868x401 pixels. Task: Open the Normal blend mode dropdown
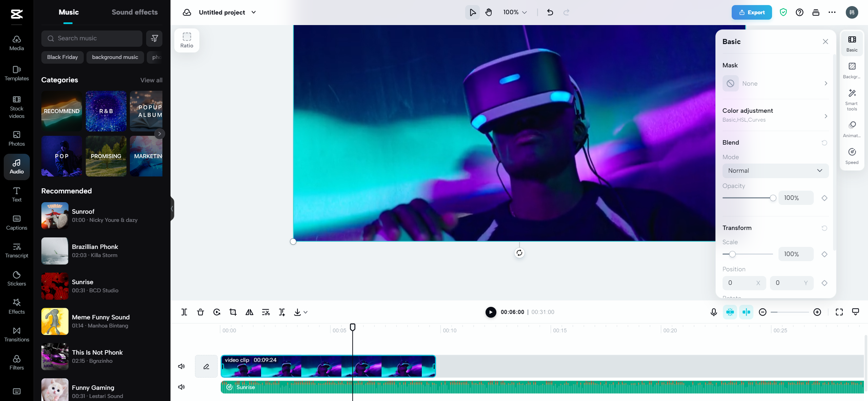click(775, 170)
